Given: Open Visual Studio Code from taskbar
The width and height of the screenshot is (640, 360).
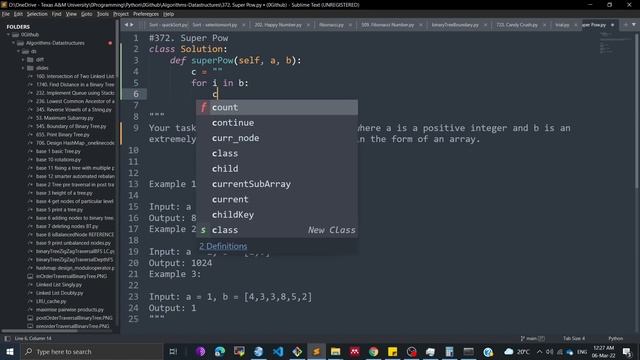Looking at the screenshot, I should click(x=278, y=351).
